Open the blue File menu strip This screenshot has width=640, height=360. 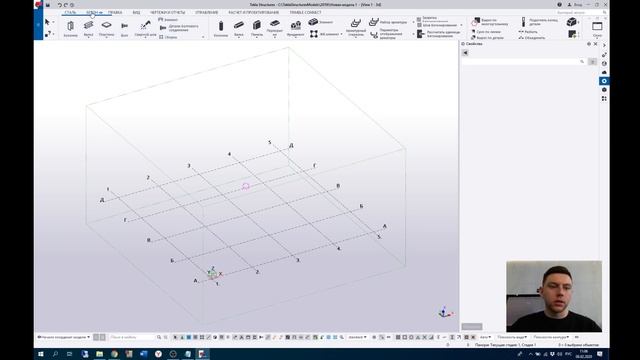(x=38, y=24)
